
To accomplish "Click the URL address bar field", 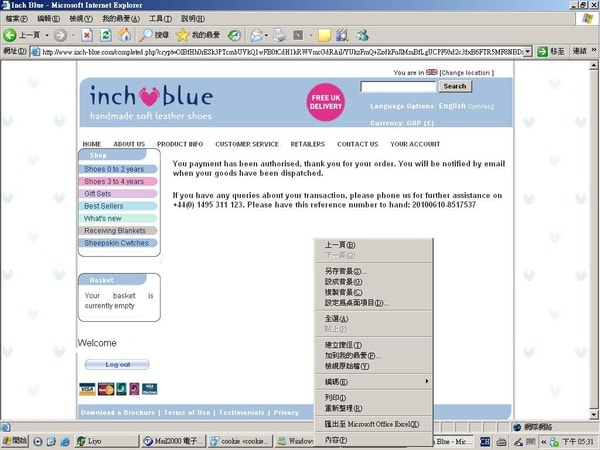I will (x=282, y=52).
